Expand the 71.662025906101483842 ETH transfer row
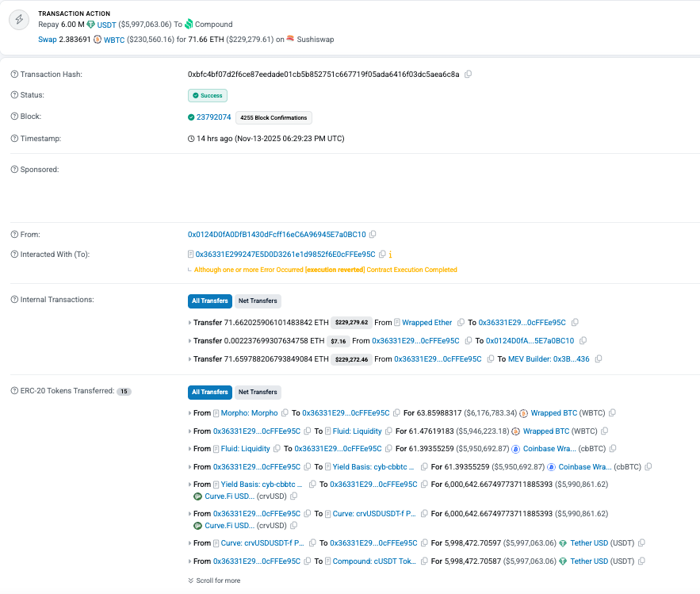 189,323
